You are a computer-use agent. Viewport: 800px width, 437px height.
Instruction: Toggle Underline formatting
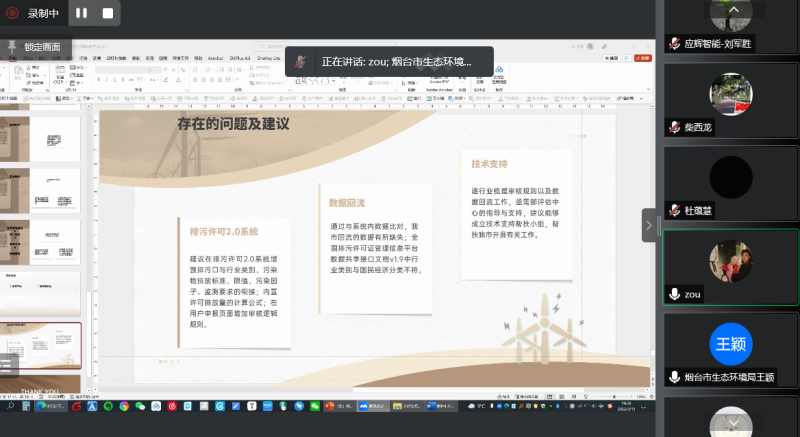coord(115,80)
